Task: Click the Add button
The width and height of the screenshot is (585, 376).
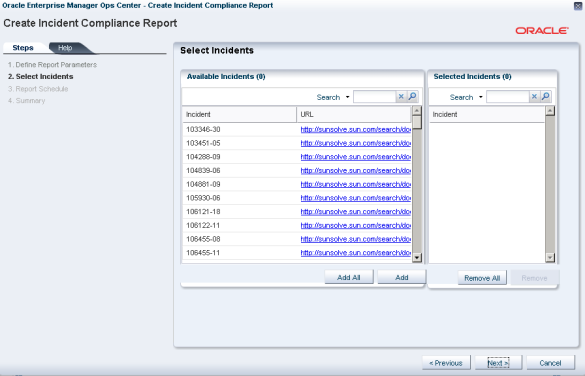Action: point(401,278)
